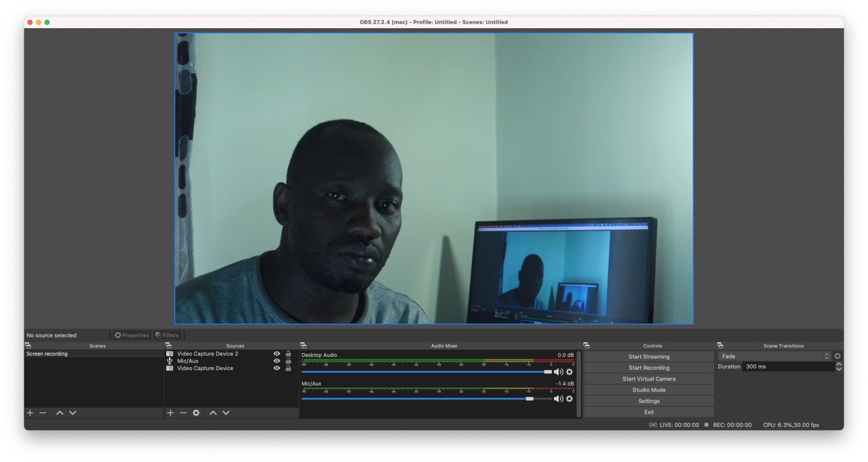The image size is (868, 462).
Task: Increase transition Duration with the up stepper
Action: pyautogui.click(x=839, y=364)
